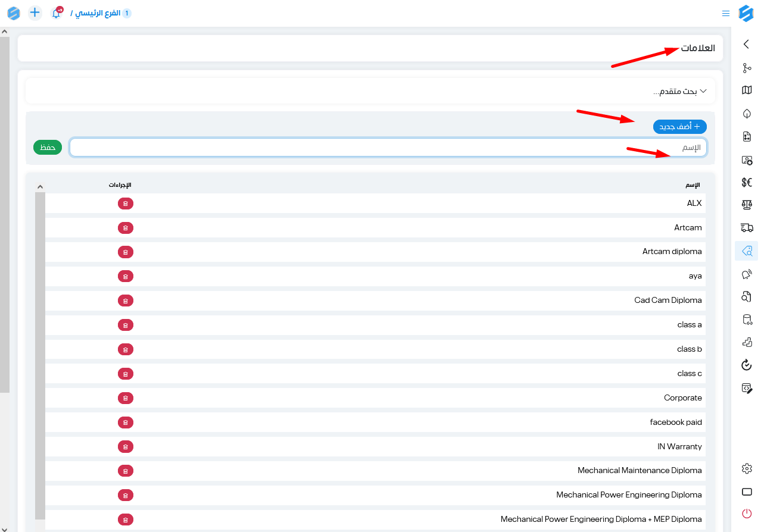Delete the ALX tag
This screenshot has width=761, height=532.
[125, 204]
